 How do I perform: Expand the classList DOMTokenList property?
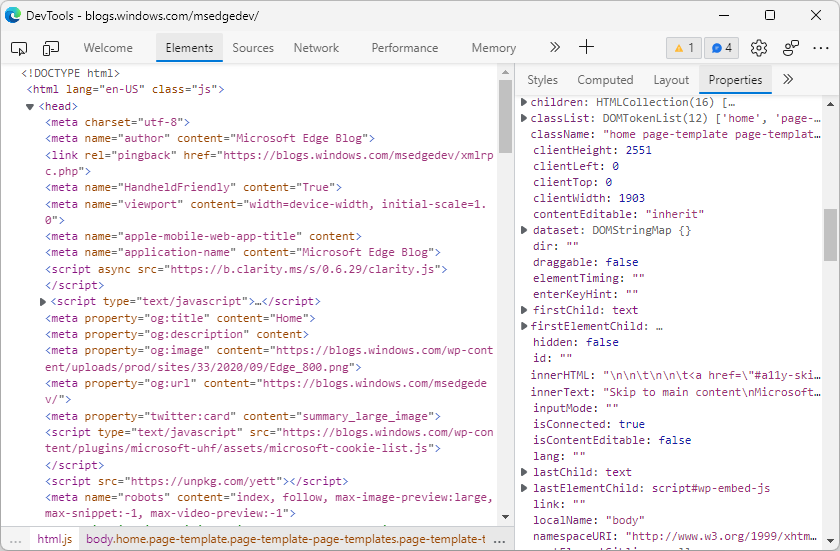pyautogui.click(x=524, y=118)
